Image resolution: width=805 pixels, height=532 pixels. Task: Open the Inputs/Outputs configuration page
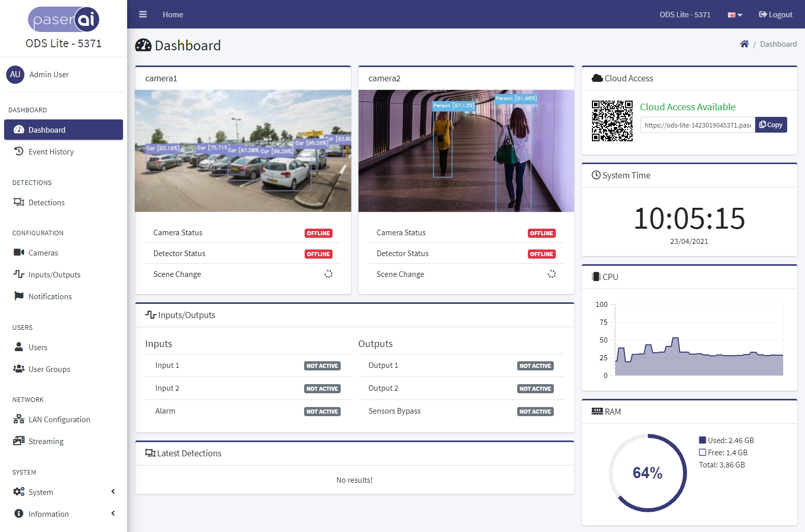coord(54,274)
